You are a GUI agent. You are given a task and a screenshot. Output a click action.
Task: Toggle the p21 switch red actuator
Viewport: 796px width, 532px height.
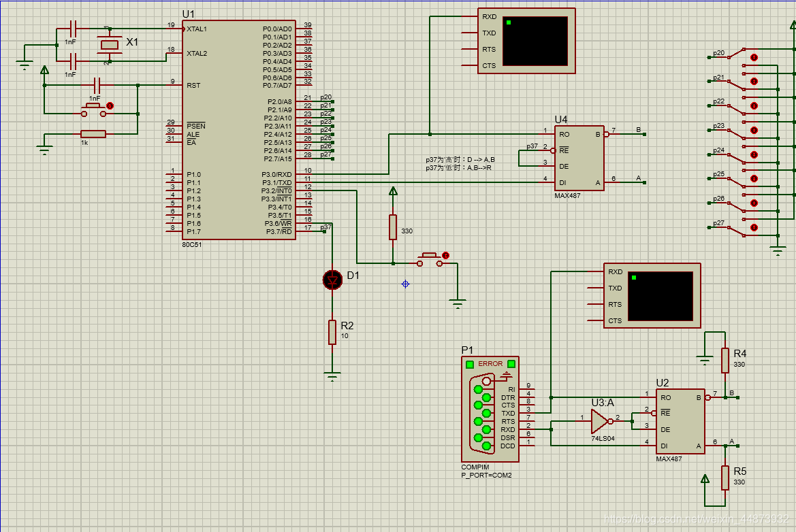(x=754, y=81)
